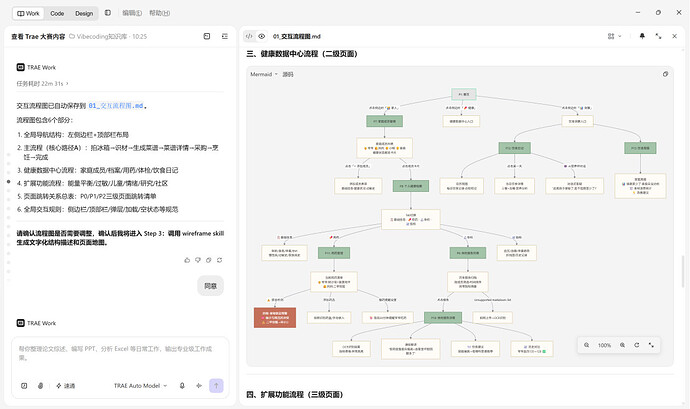Switch to source code view of the markdown file

point(249,36)
